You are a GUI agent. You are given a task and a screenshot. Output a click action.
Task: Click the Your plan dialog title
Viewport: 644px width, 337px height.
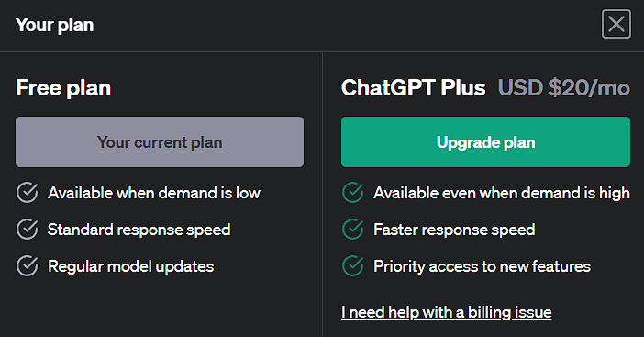(x=55, y=25)
